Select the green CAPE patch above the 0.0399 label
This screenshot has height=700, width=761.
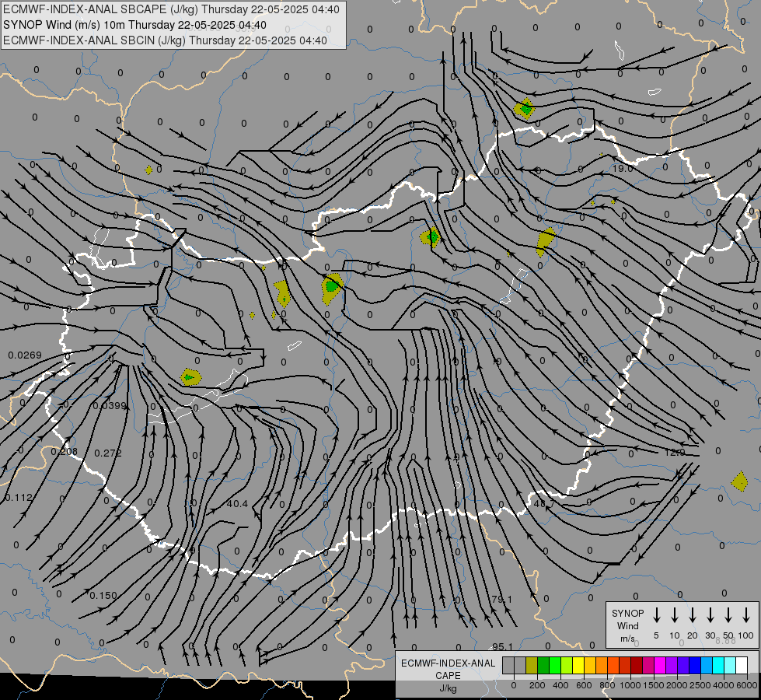190,377
